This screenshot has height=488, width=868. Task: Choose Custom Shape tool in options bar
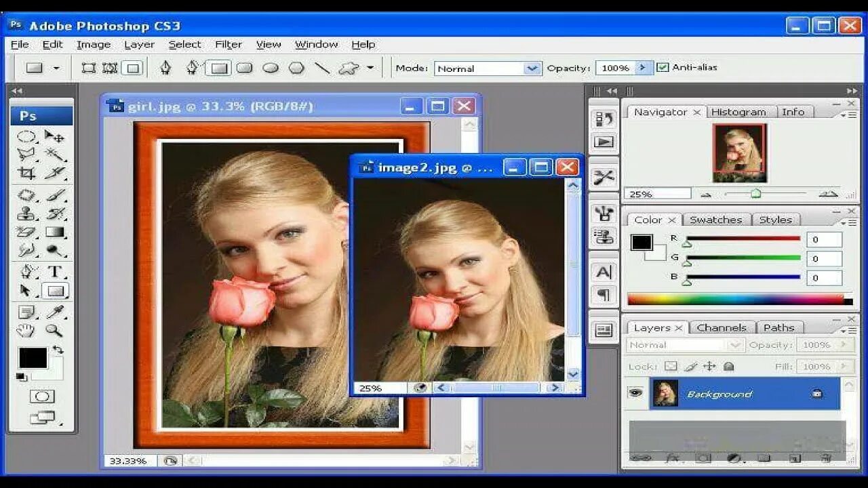pyautogui.click(x=349, y=68)
